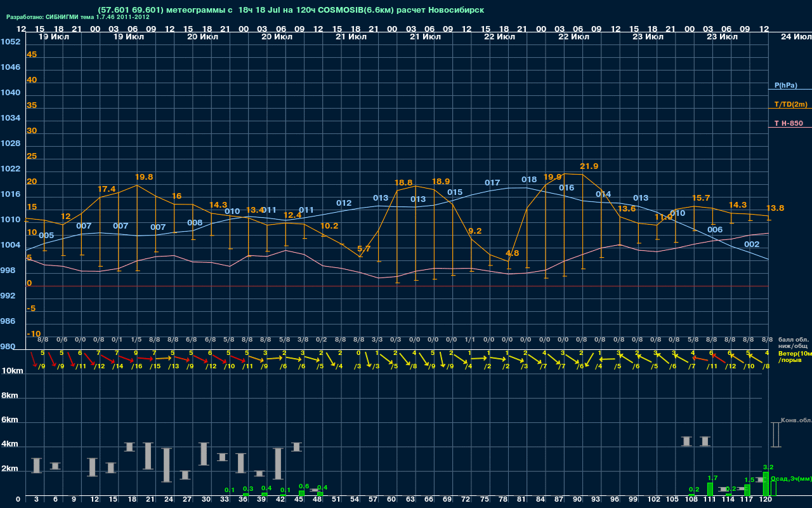Click the 13.6 temperature label
The height and width of the screenshot is (508, 812).
[x=627, y=209]
